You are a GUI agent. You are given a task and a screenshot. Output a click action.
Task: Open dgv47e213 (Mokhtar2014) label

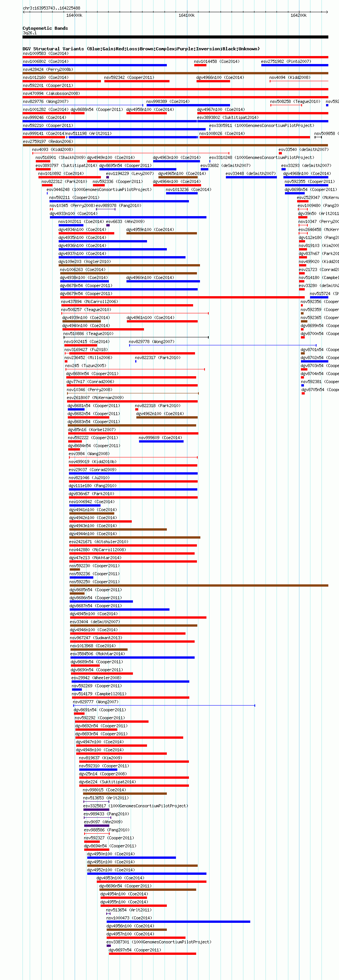point(95,558)
